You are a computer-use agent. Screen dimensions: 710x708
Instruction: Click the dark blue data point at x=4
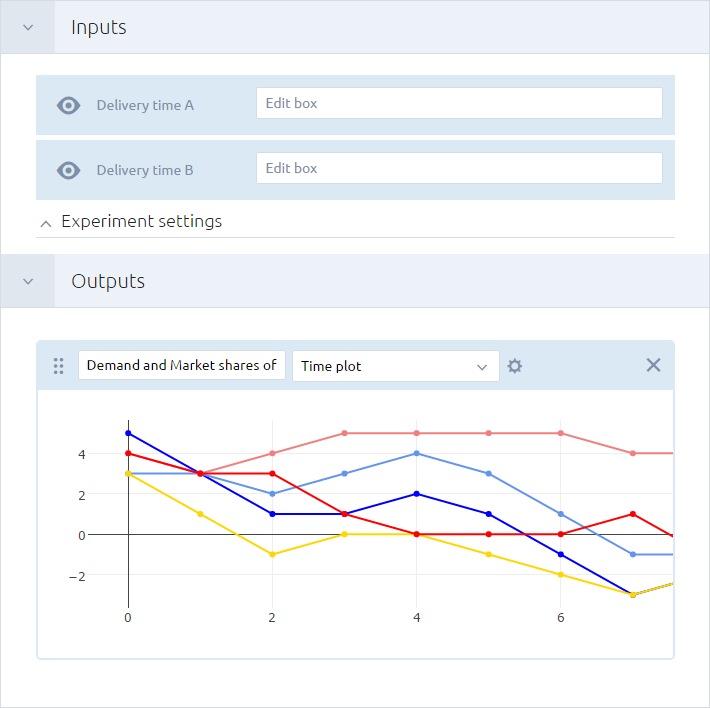pyautogui.click(x=417, y=494)
